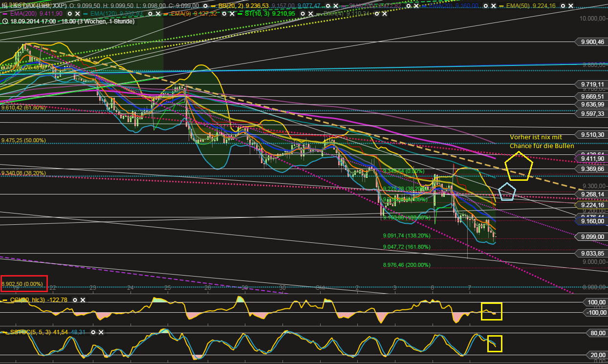Open settings of the EMA(120) indicator
Image resolution: width=608 pixels, height=364 pixels.
(150, 14)
